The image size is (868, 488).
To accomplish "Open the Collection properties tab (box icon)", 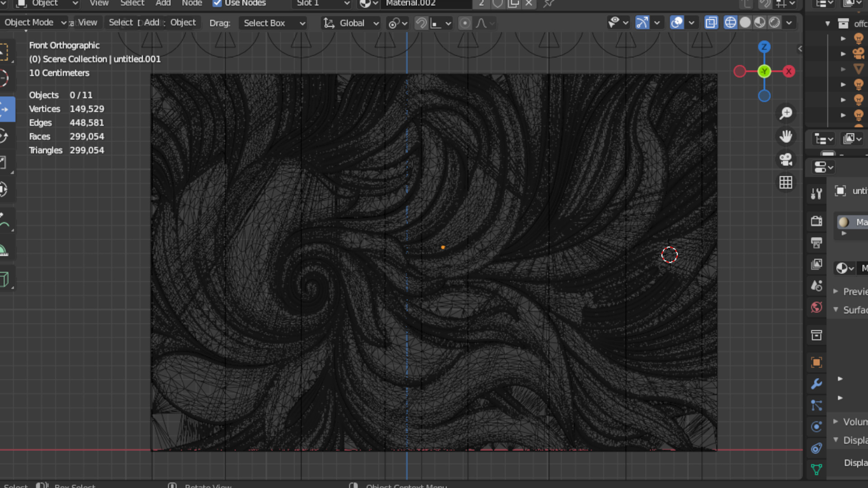I will [816, 335].
